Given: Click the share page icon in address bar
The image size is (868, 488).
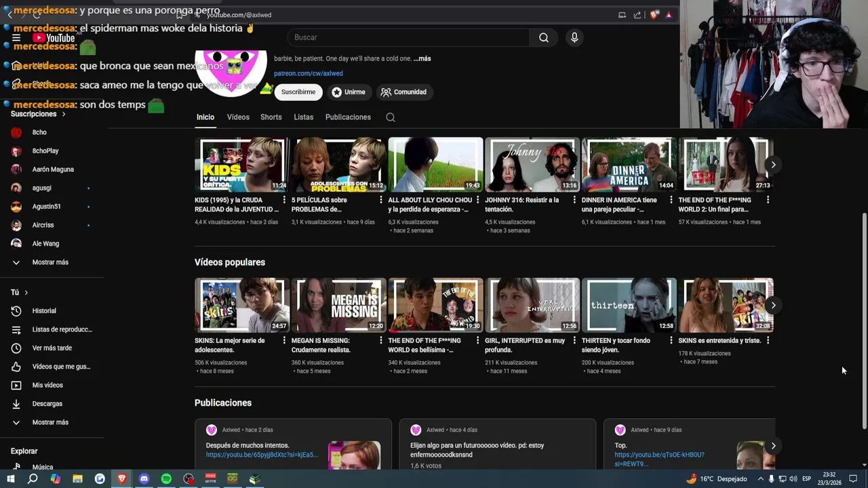Looking at the screenshot, I should (637, 15).
